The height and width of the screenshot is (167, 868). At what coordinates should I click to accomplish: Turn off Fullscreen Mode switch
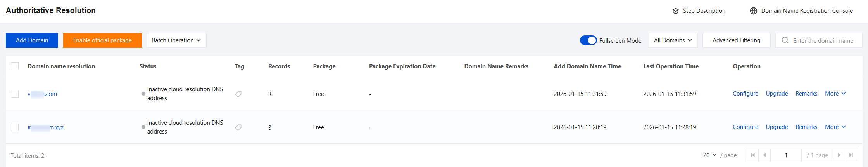(x=588, y=40)
